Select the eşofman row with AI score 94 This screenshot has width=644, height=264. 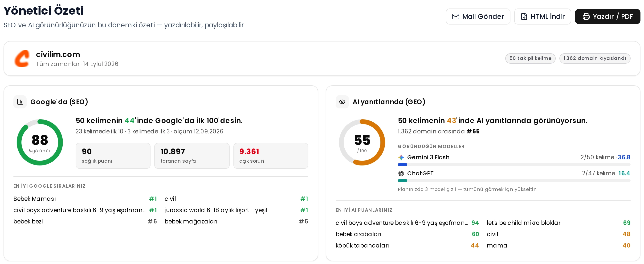407,223
